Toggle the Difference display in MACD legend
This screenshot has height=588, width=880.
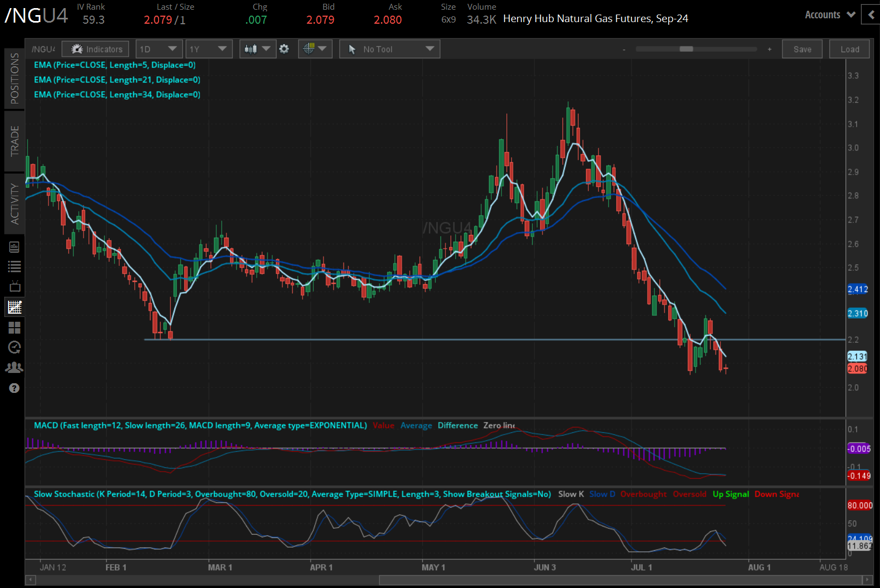(x=457, y=425)
